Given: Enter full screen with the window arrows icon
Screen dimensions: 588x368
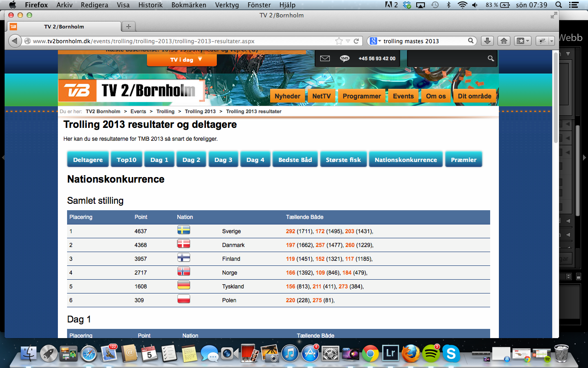Looking at the screenshot, I should [x=554, y=15].
